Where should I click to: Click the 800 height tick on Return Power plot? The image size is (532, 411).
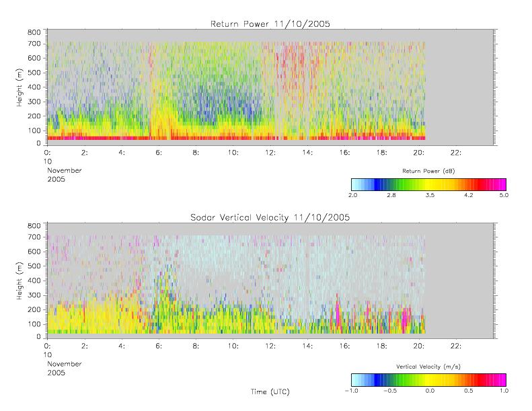34,32
